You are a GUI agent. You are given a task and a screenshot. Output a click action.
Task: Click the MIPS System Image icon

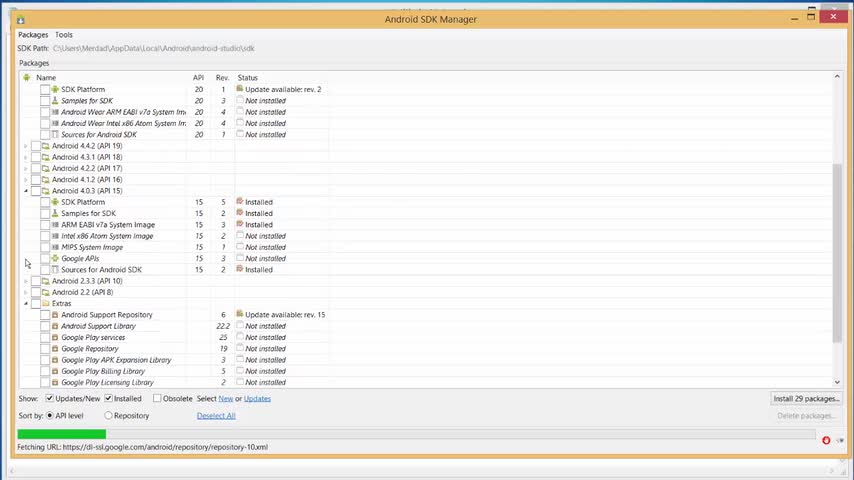point(55,247)
